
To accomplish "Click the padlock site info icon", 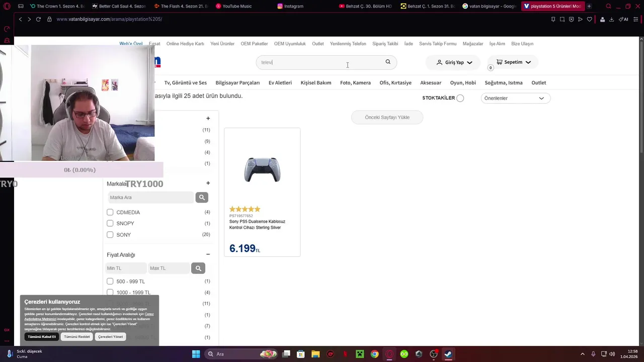I will [x=49, y=19].
